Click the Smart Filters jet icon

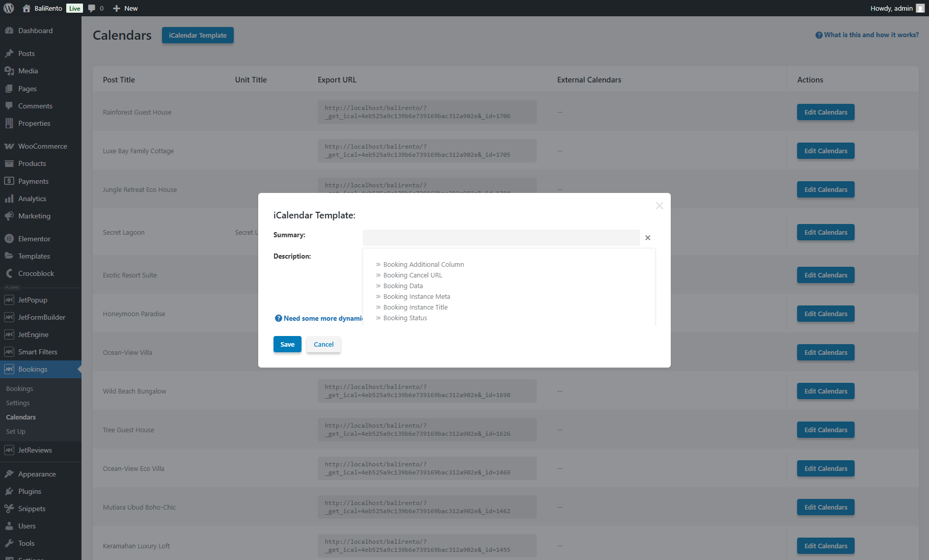9,352
